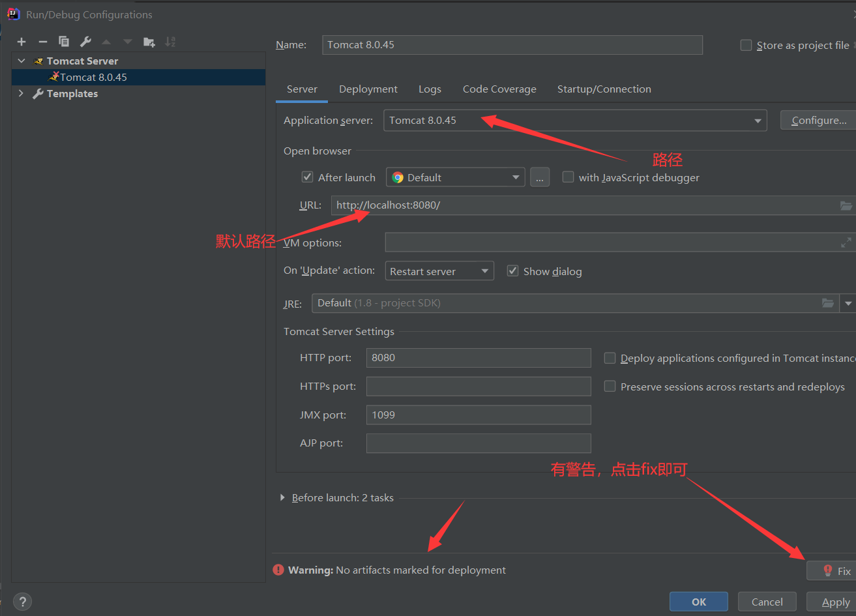Move configuration down with the arrow icon
This screenshot has width=856, height=616.
[128, 42]
